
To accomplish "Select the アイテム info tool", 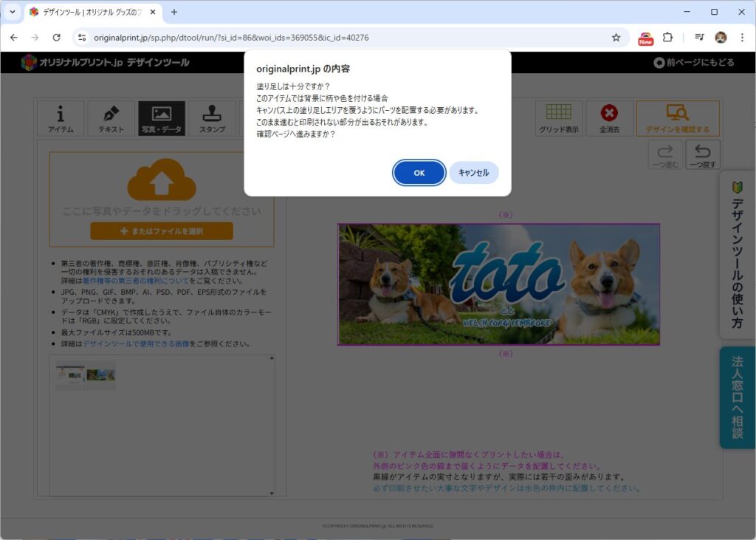I will pyautogui.click(x=61, y=119).
